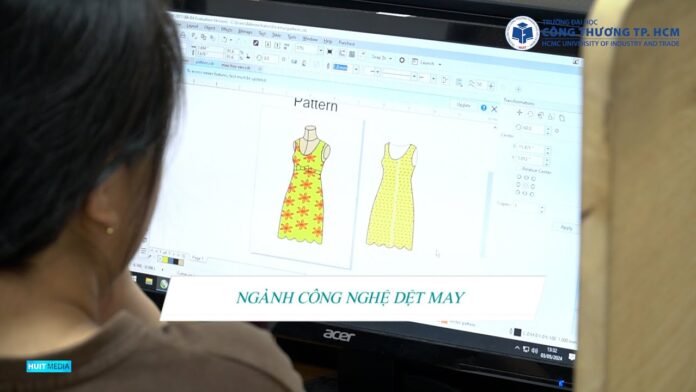
Task: Select the top-center anchor point radio
Action: pos(526,178)
